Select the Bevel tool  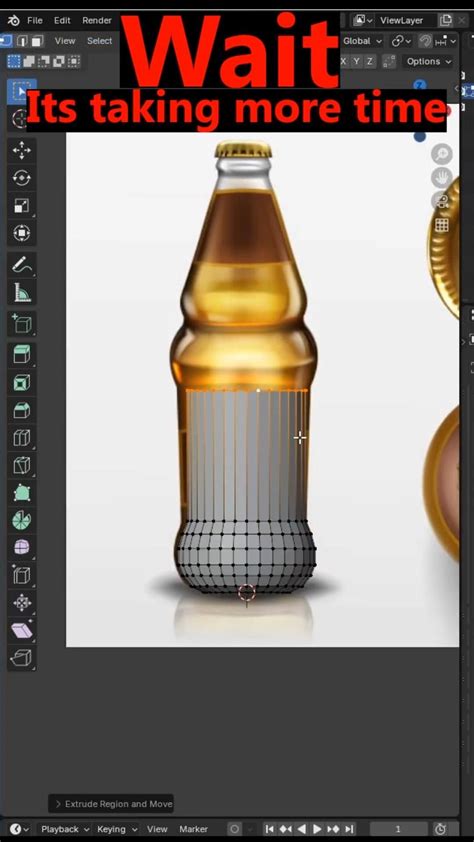21,410
